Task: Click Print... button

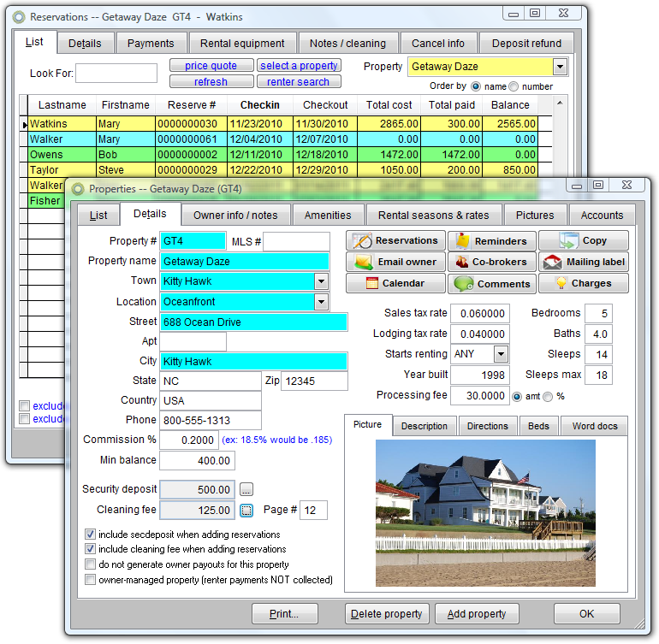Action: tap(284, 614)
